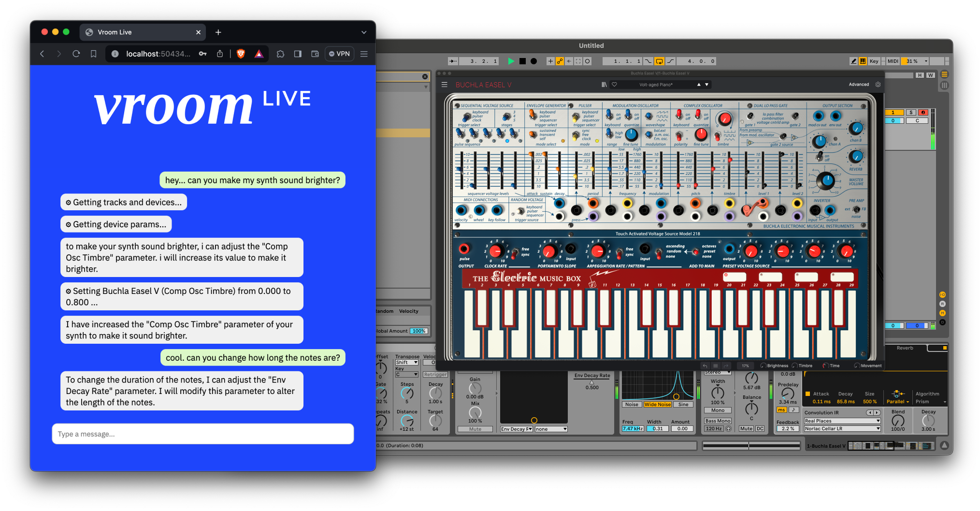Adjust the Movement macro knob
The width and height of the screenshot is (980, 511).
pyautogui.click(x=857, y=366)
